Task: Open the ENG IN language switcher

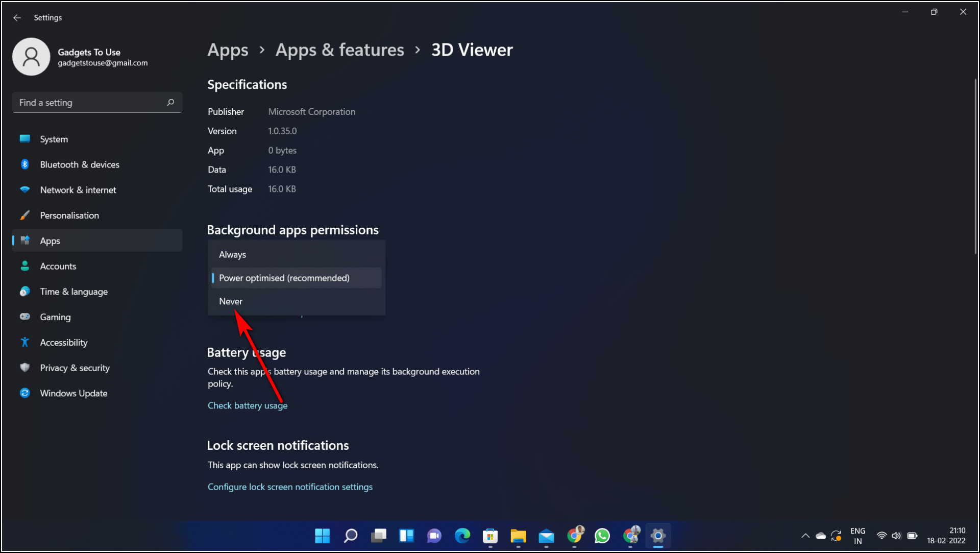Action: click(x=858, y=536)
